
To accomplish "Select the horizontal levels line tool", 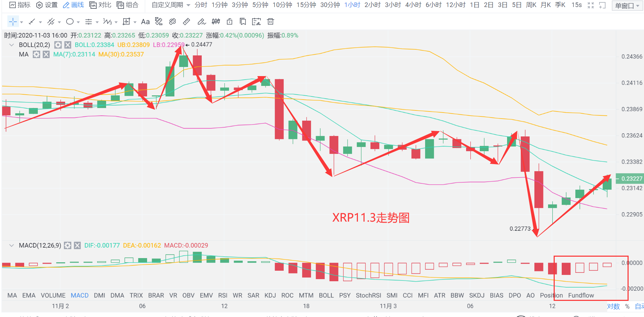I will click(x=89, y=22).
